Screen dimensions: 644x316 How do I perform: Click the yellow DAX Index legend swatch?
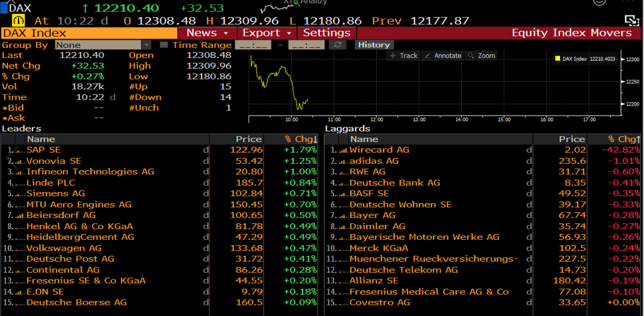[558, 59]
